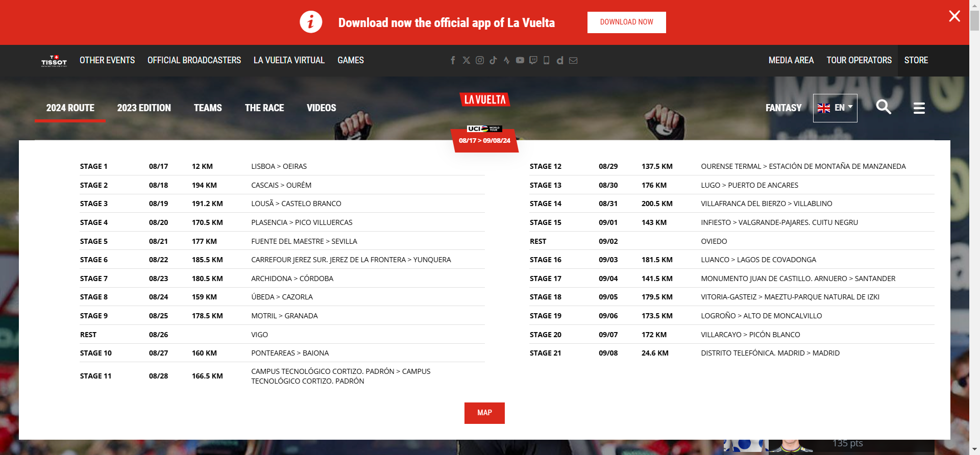The image size is (980, 455).
Task: Click the La Vuelta logo
Action: (484, 99)
